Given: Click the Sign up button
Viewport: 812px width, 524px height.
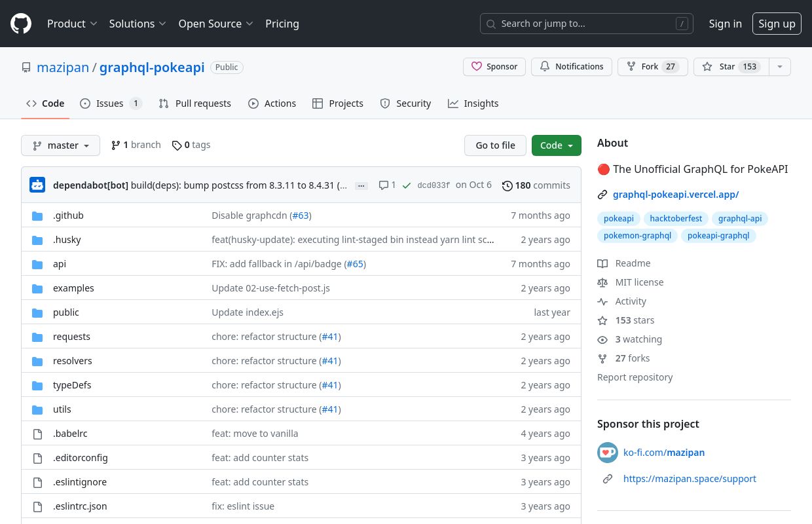Looking at the screenshot, I should pos(777,24).
